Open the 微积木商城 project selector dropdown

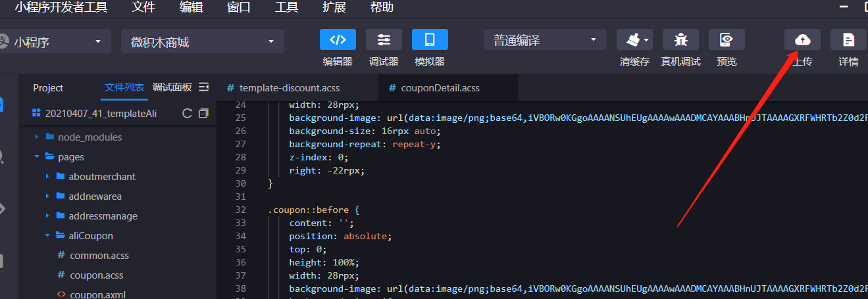pos(203,41)
